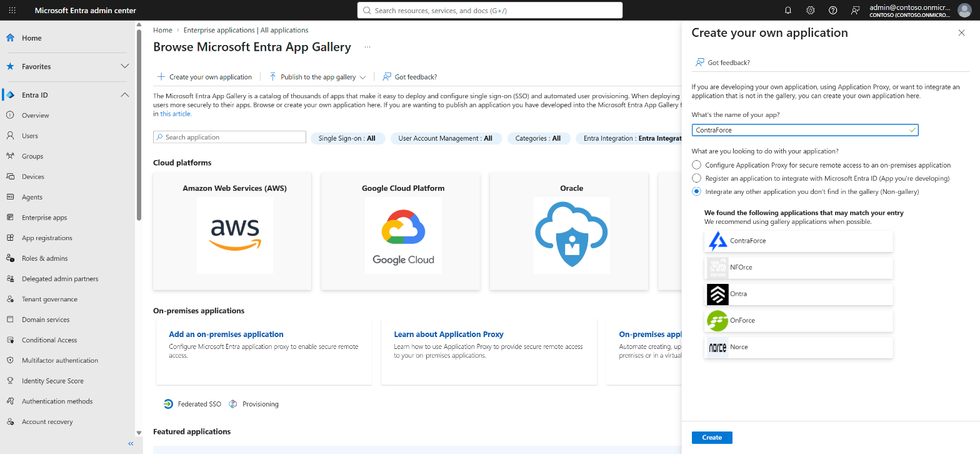Click the sidebar scroll down arrow
Viewport: 980px width, 454px height.
[139, 432]
